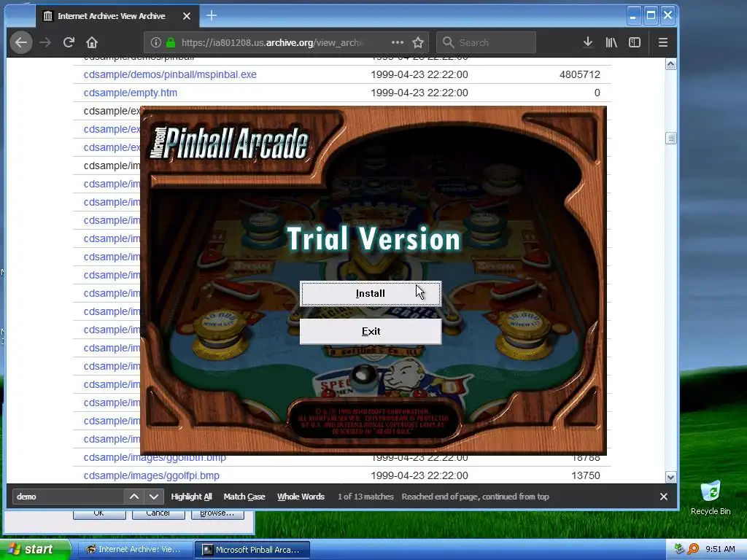This screenshot has height=560, width=747.
Task: Toggle Match Case in find bar
Action: [x=244, y=497]
